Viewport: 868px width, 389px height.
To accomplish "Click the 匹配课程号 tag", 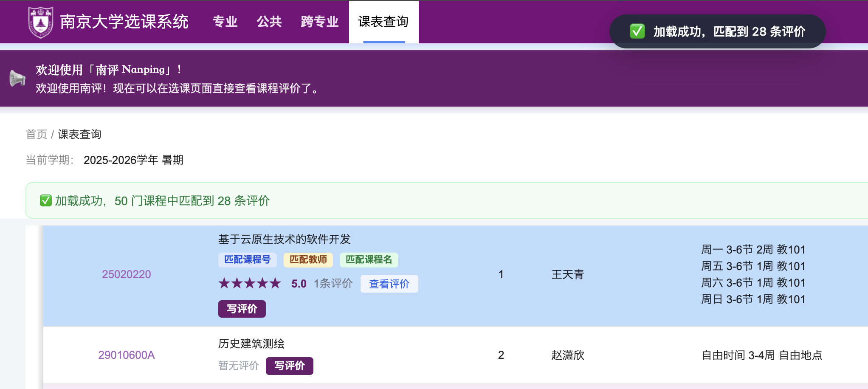I will pyautogui.click(x=248, y=259).
